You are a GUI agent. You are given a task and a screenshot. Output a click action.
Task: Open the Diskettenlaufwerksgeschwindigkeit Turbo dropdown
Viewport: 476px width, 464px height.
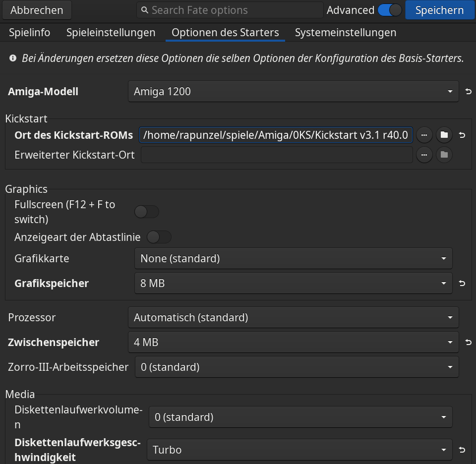click(299, 450)
